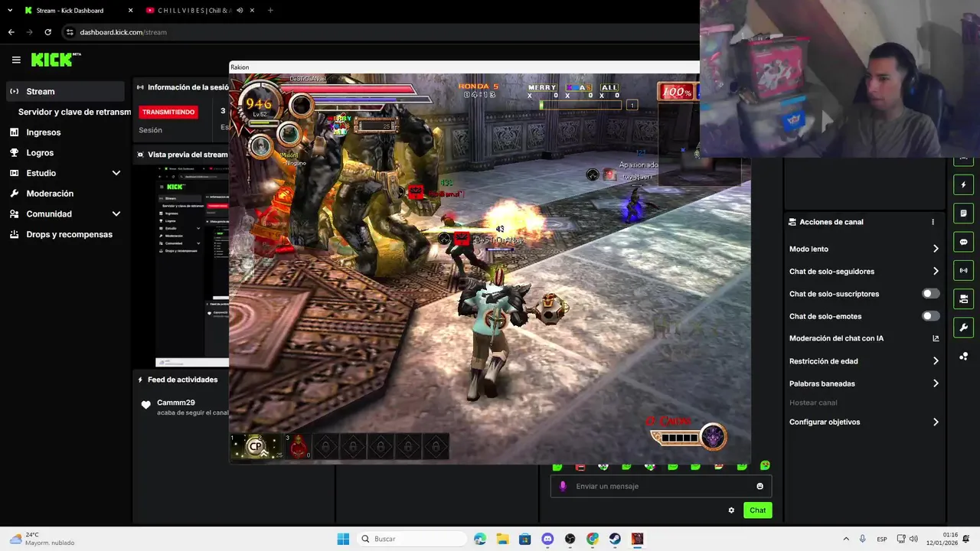Viewport: 980px width, 551px height.
Task: Toggle the chat bubble panel icon
Action: tap(963, 242)
